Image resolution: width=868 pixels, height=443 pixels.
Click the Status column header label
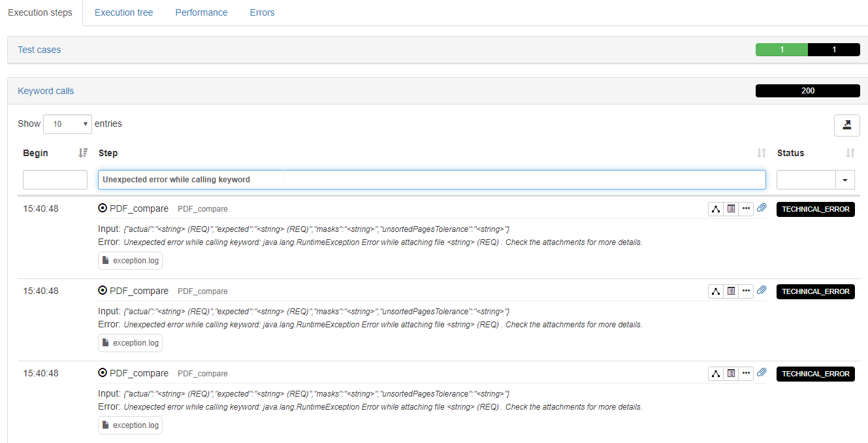790,153
